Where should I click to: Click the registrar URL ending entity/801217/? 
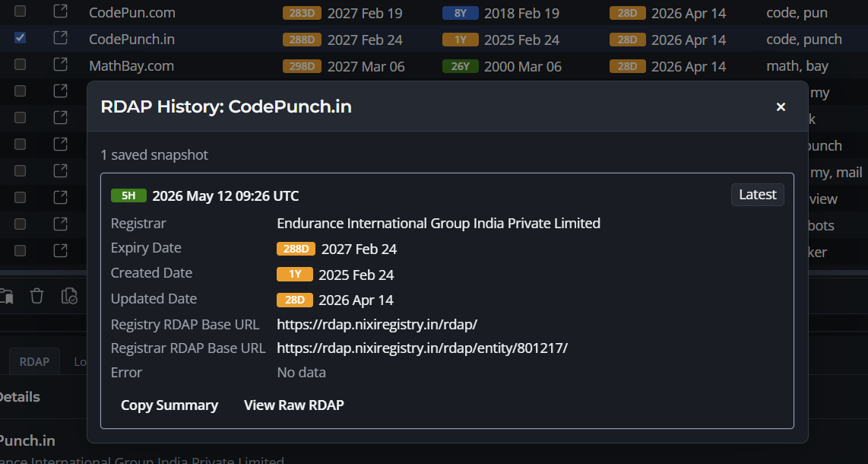point(423,348)
